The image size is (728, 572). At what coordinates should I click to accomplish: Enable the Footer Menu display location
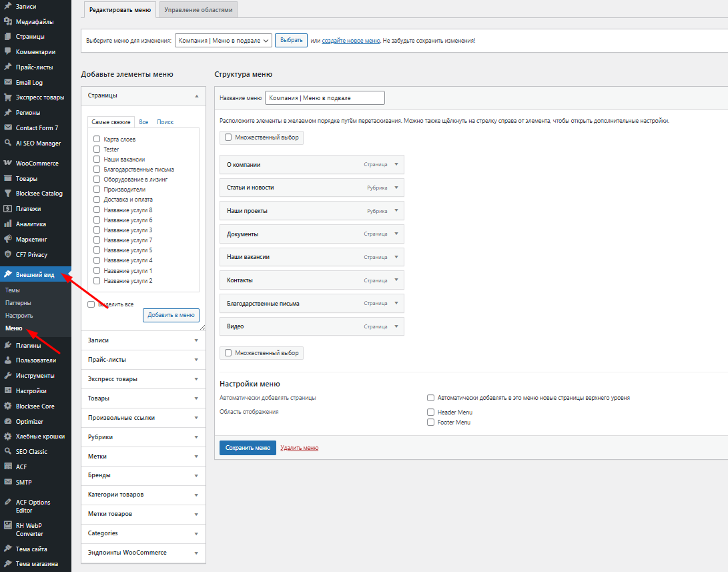[x=431, y=422]
